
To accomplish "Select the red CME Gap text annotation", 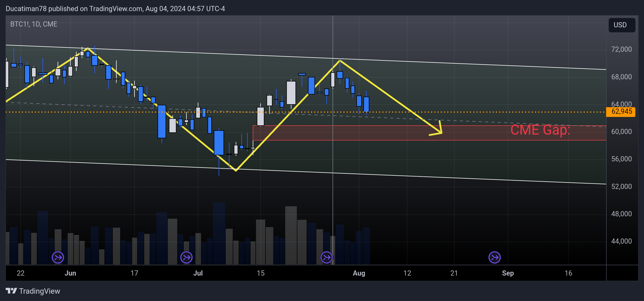I will pos(540,130).
